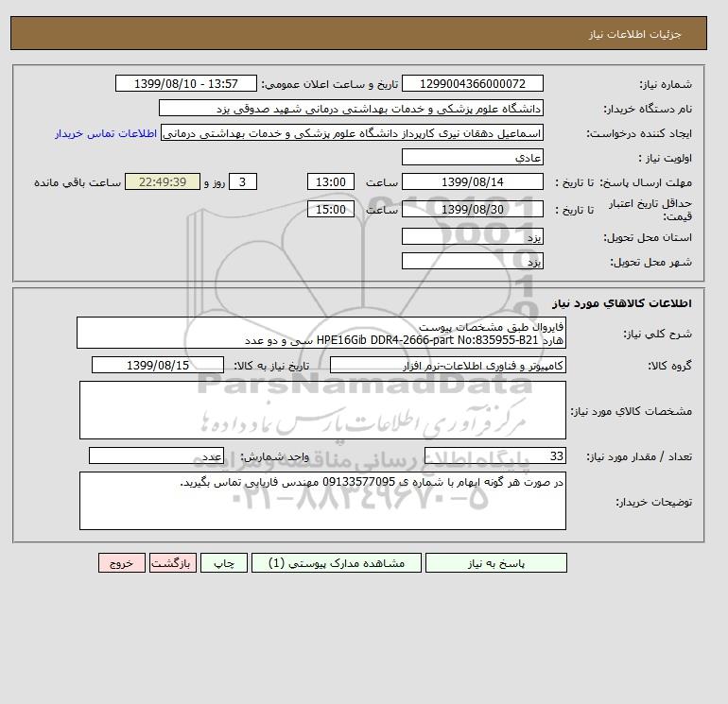The image size is (728, 704).
Task: Click the 'شماره نیاز:' label
Action: [x=666, y=84]
